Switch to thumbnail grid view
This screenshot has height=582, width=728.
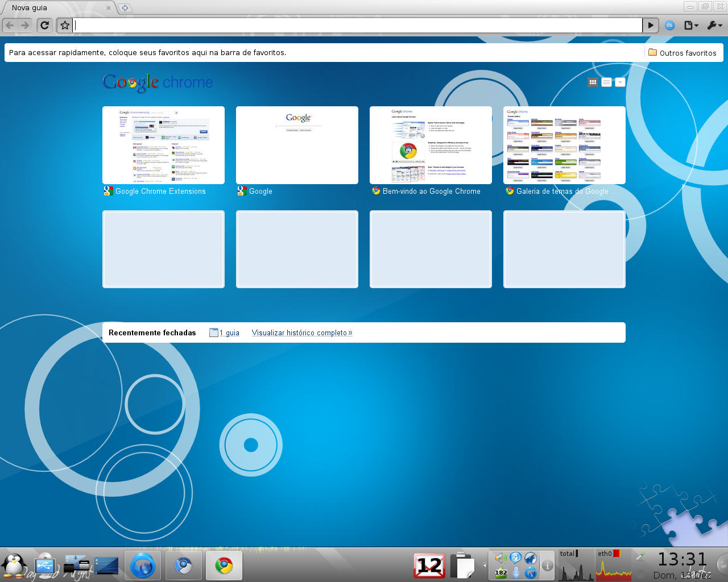click(593, 82)
